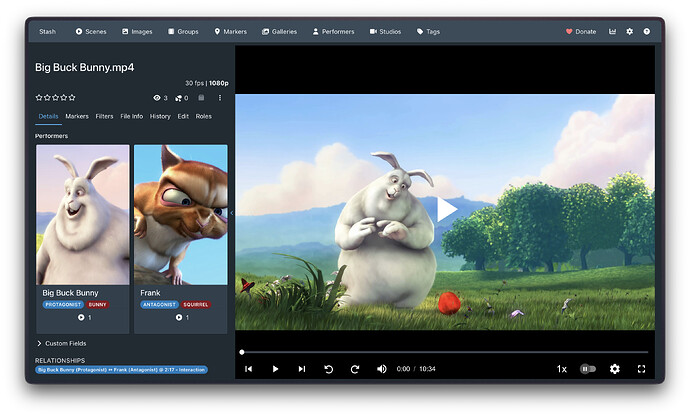Click the Donate heart button

coord(581,32)
